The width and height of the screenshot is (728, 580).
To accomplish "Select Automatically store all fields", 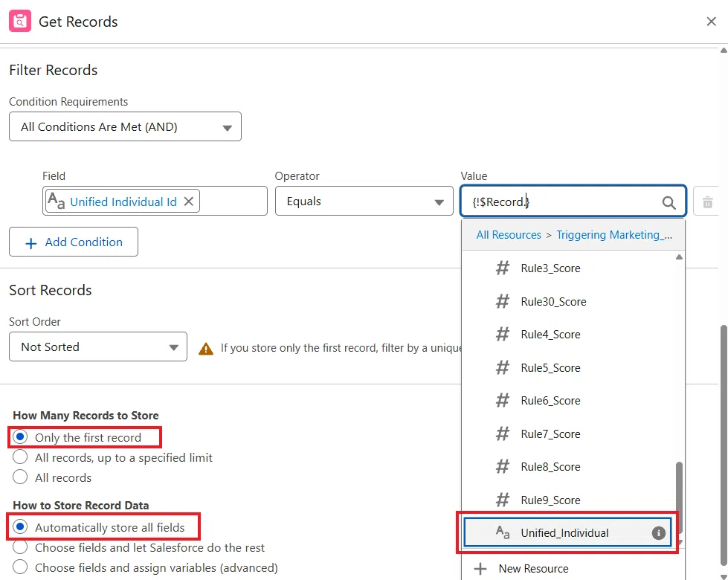I will [x=20, y=526].
